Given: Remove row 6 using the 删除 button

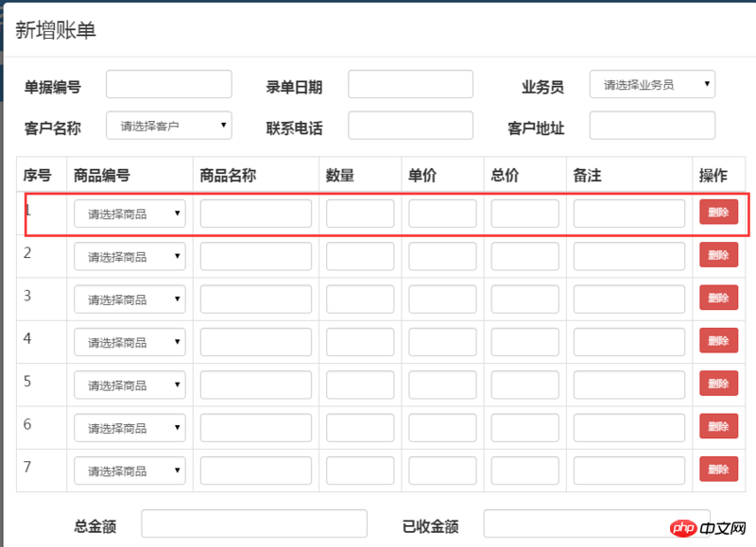Looking at the screenshot, I should click(x=718, y=426).
